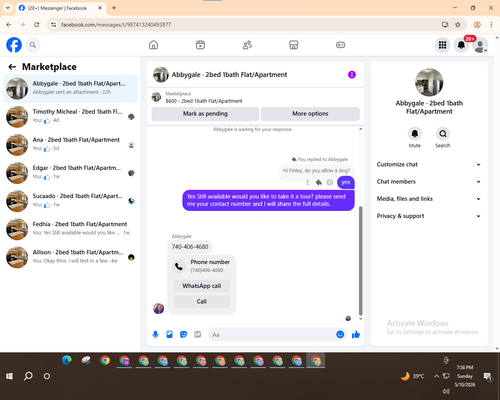Click Mark as pending button
500x400 pixels.
click(205, 114)
